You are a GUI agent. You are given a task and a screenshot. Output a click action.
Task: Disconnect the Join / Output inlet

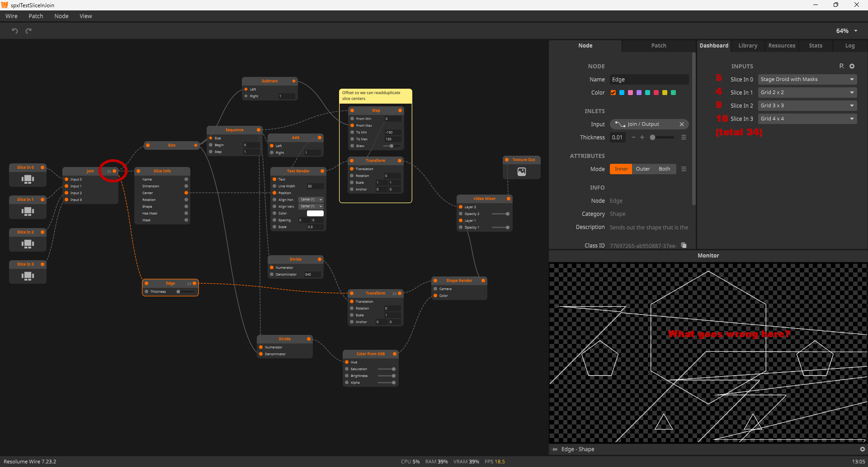click(x=682, y=124)
